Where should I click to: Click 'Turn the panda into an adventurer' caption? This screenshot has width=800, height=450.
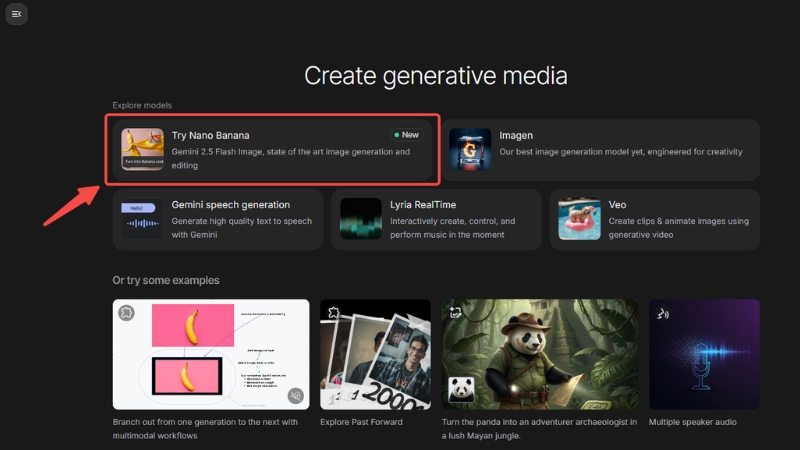(x=539, y=429)
